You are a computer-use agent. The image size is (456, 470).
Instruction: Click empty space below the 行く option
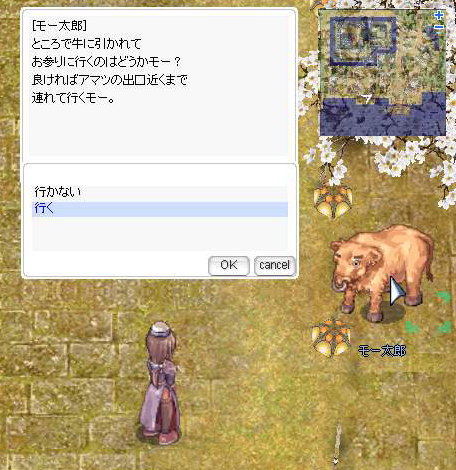point(160,233)
